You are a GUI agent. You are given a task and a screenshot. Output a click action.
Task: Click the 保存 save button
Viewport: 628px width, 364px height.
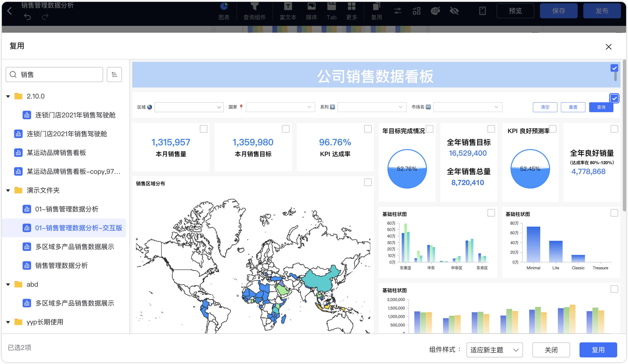coord(559,11)
